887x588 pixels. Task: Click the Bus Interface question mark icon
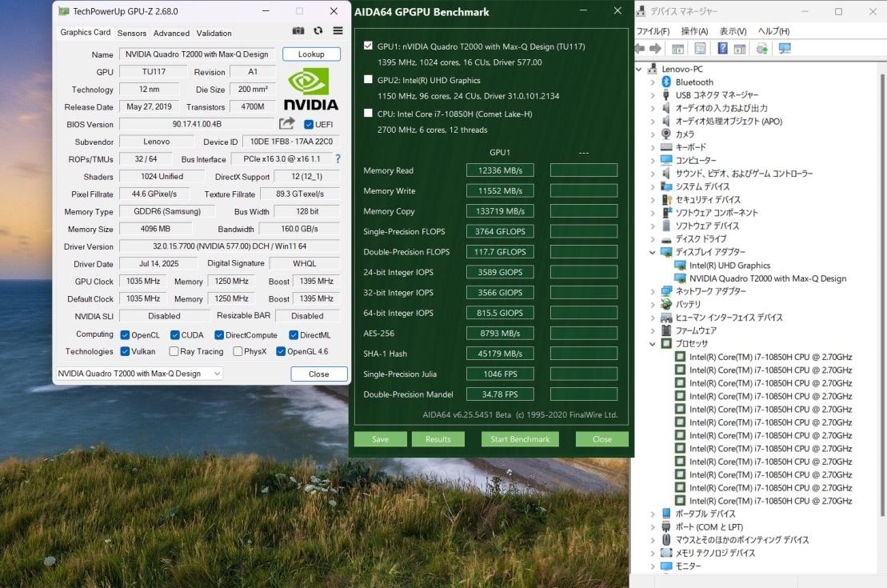coord(338,159)
